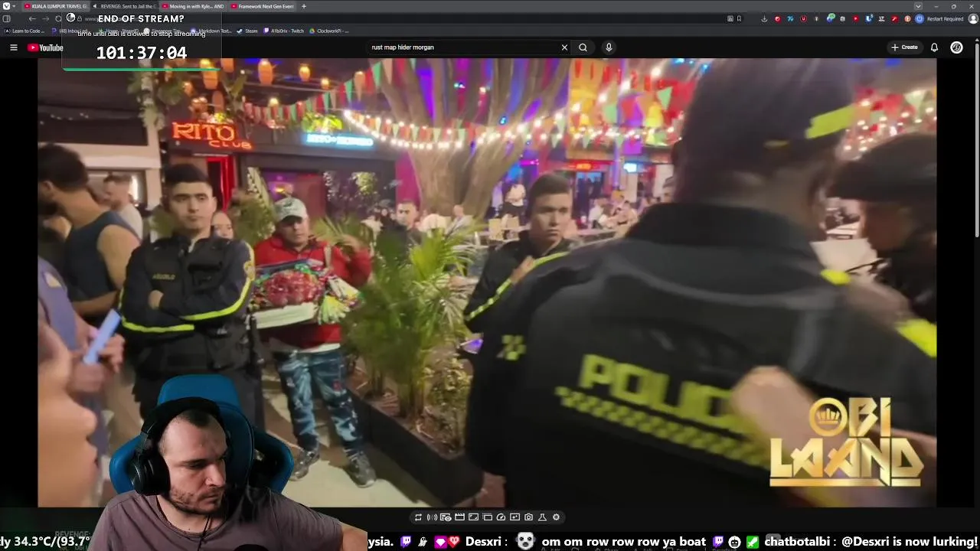Open the YouTube account avatar menu
This screenshot has height=551, width=980.
click(956, 47)
